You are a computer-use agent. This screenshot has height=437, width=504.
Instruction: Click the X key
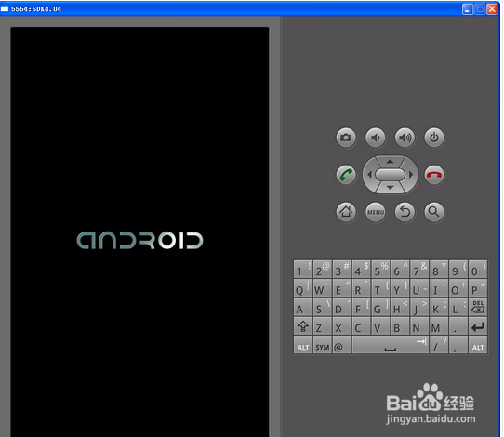pyautogui.click(x=341, y=325)
